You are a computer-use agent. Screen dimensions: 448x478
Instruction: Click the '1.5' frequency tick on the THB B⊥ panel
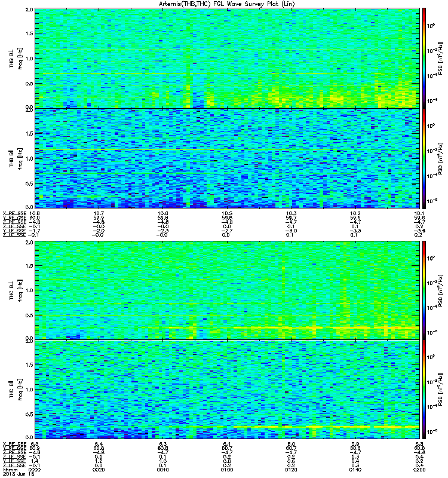click(x=29, y=33)
